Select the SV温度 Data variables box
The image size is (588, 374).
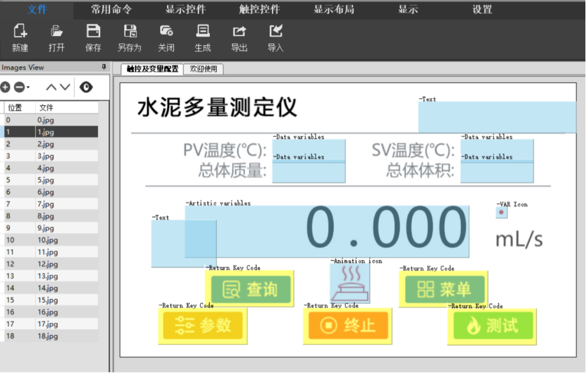[x=497, y=150]
